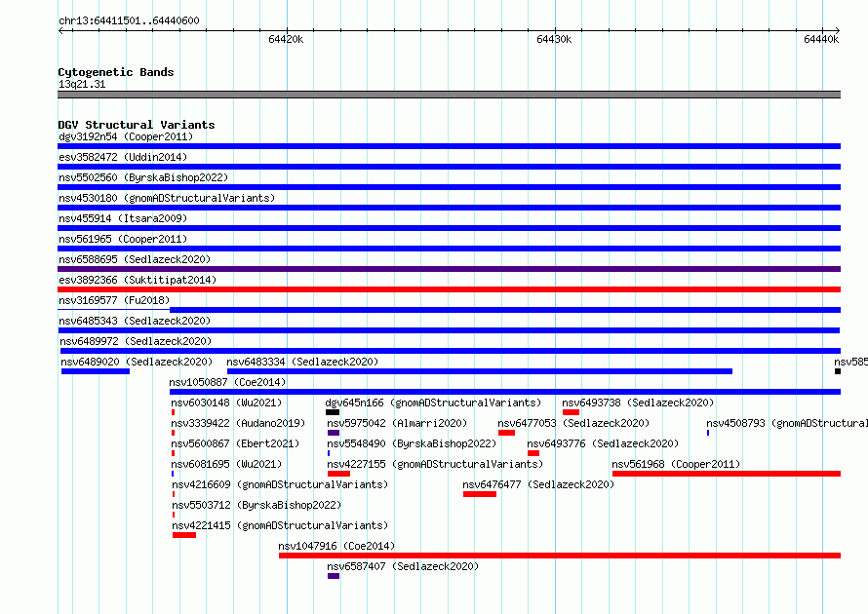The image size is (868, 614).
Task: Open nsv5502560 (ByrskaBishop2022) variant
Action: (143, 177)
